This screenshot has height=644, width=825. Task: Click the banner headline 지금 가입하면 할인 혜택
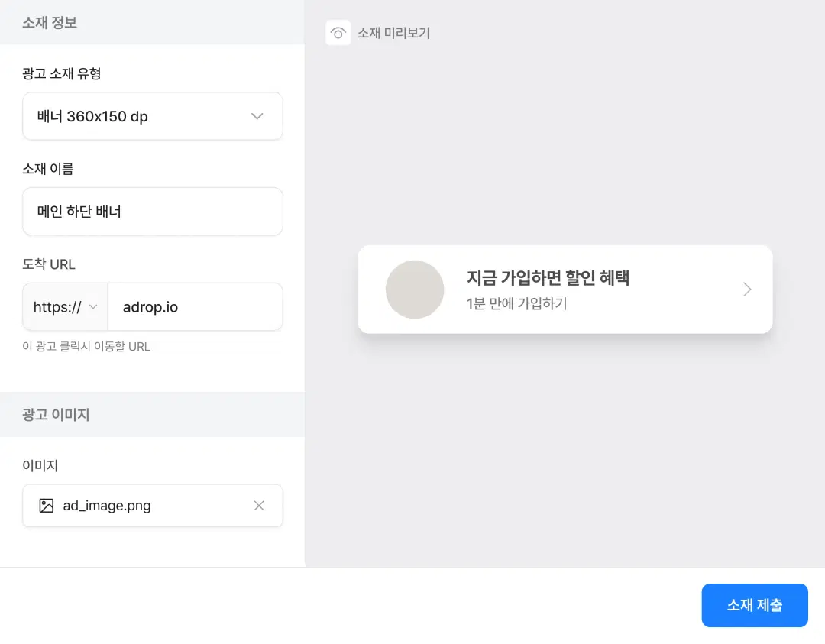tap(548, 277)
